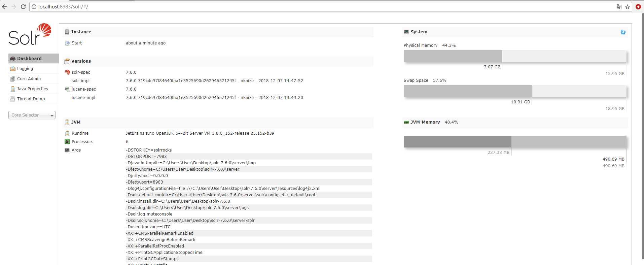
Task: Click the browser forward arrow
Action: coord(14,7)
